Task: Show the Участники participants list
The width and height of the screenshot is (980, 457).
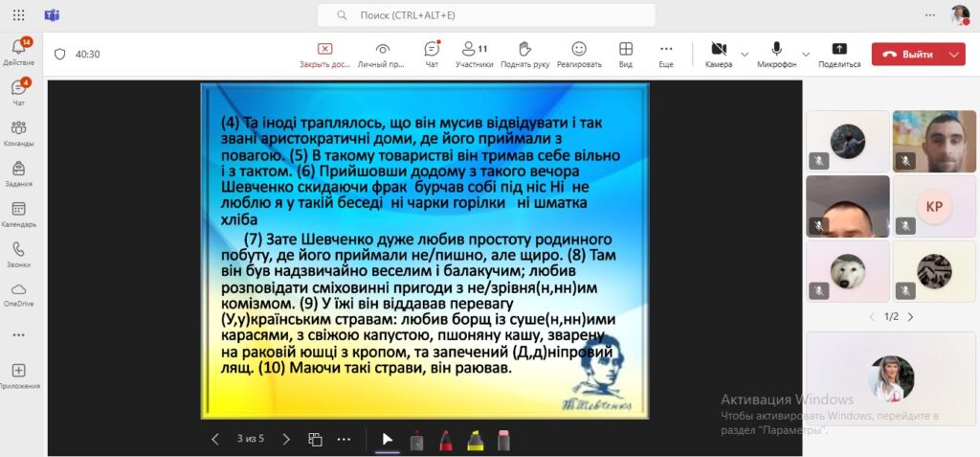Action: point(474,54)
